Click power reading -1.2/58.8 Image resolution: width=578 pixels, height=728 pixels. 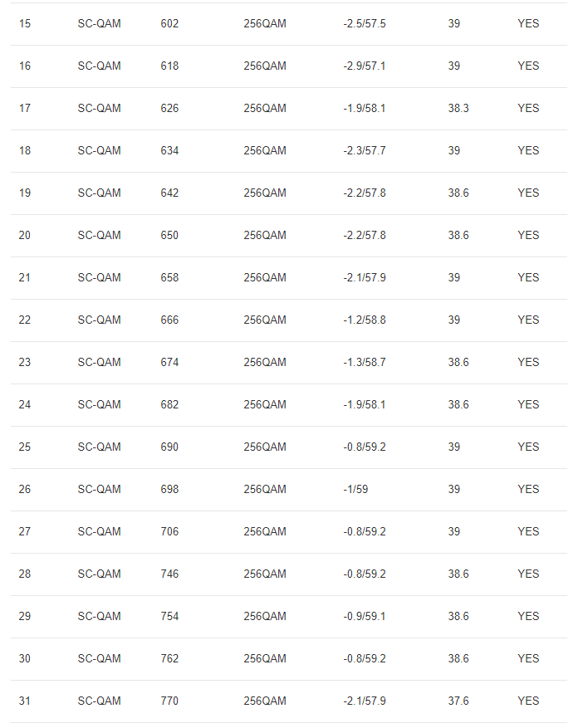[x=364, y=320]
